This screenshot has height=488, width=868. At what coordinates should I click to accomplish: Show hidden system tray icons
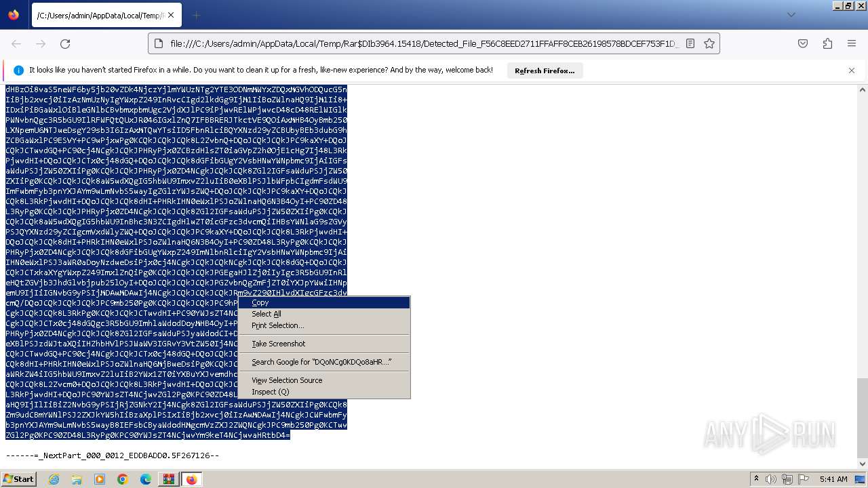[x=757, y=479]
